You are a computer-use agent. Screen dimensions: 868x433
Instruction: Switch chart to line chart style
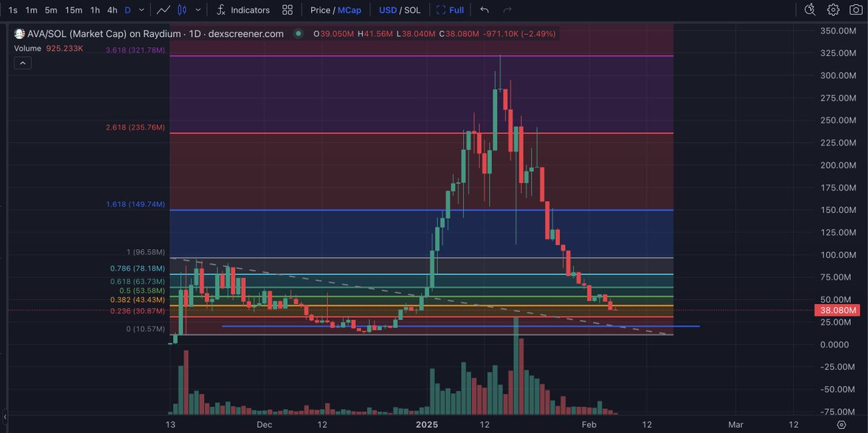point(163,10)
